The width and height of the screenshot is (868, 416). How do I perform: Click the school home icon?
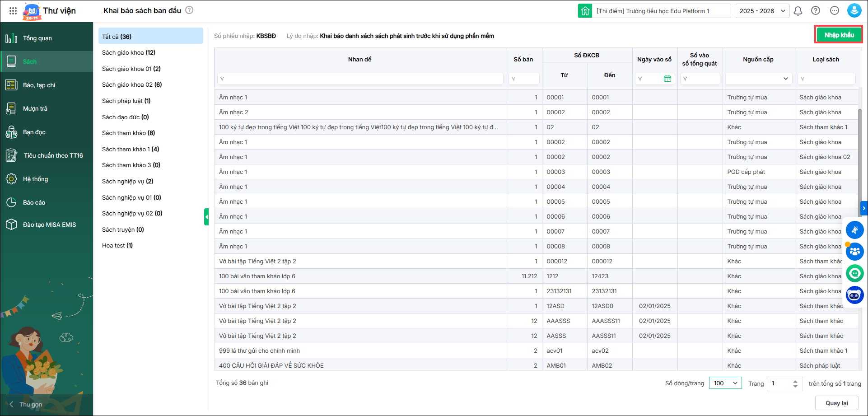585,11
